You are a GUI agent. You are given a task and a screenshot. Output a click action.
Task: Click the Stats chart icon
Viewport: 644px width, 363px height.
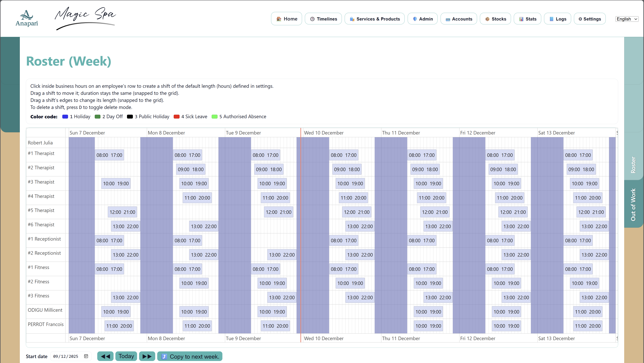click(521, 19)
